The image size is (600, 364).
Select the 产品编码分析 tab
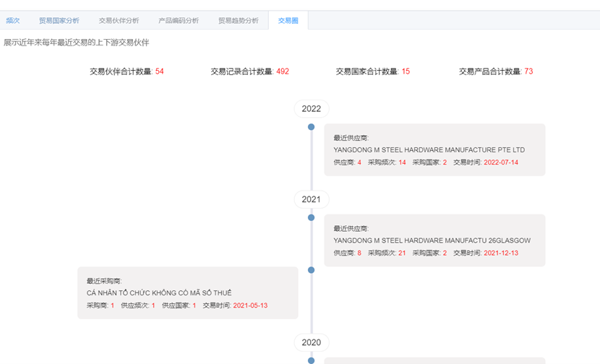pyautogui.click(x=179, y=21)
